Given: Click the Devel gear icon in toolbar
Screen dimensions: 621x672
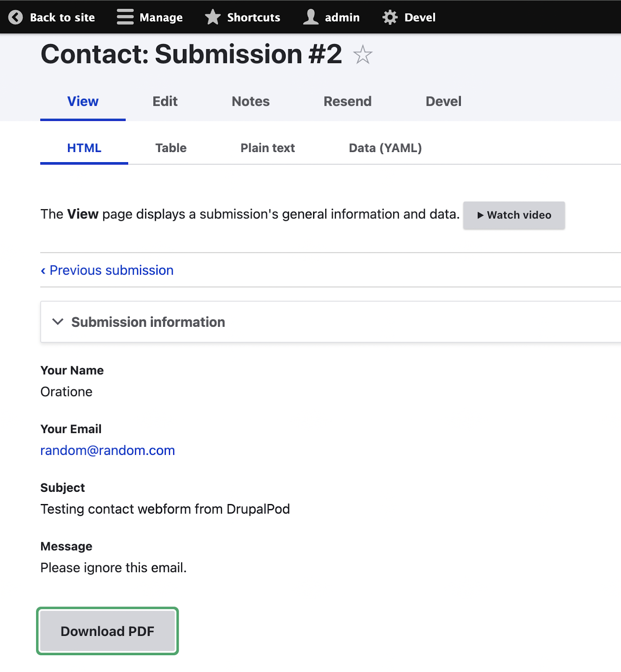Looking at the screenshot, I should click(390, 17).
